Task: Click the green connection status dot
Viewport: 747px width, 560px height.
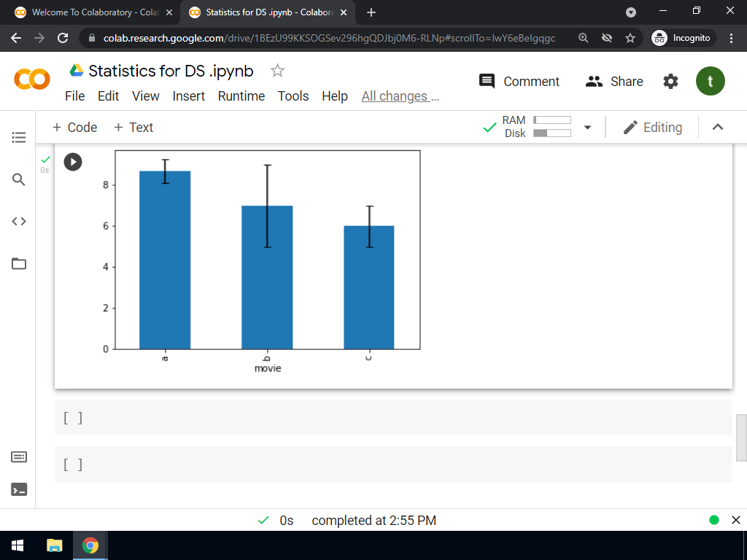Action: tap(713, 520)
